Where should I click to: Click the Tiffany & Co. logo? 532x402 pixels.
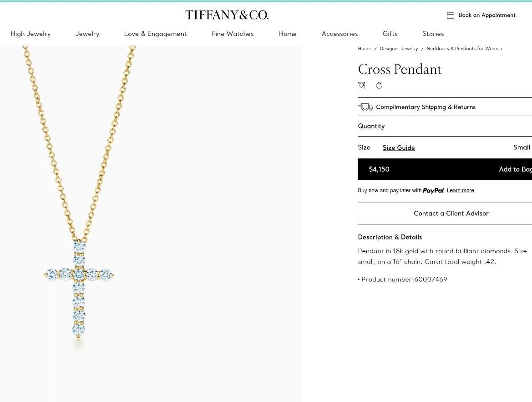pyautogui.click(x=227, y=15)
